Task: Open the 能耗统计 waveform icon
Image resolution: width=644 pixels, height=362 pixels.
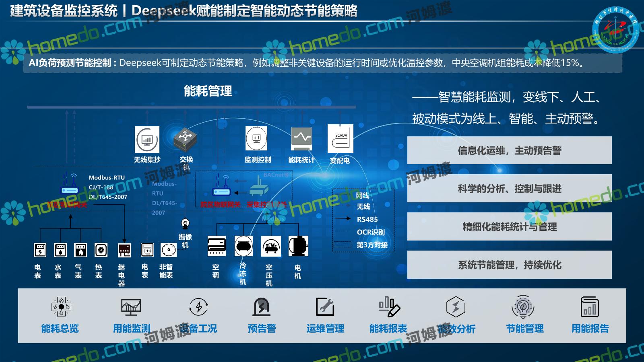Action: pyautogui.click(x=301, y=139)
